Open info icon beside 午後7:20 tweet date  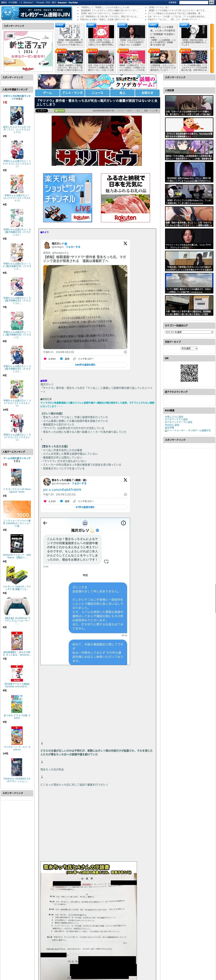[x=125, y=495]
